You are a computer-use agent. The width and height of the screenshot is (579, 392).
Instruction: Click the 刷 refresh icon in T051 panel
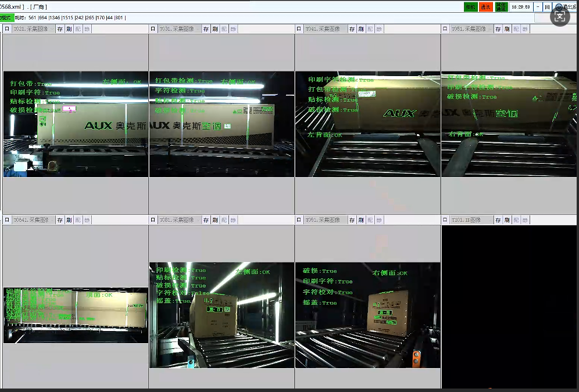click(507, 29)
